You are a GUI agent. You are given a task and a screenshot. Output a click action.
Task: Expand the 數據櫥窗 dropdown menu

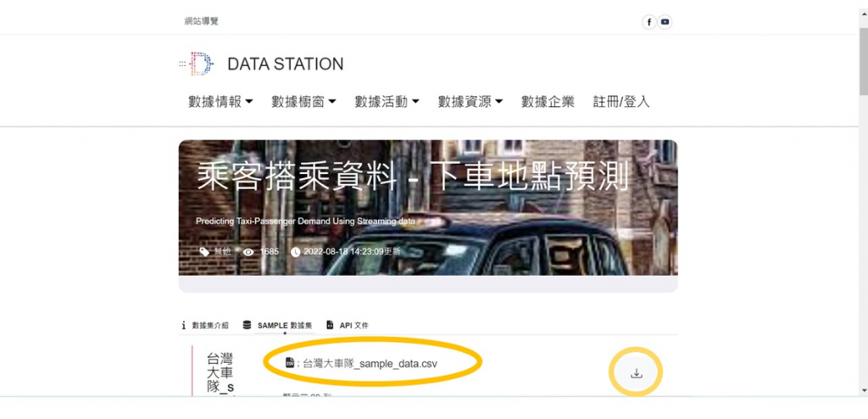[303, 102]
